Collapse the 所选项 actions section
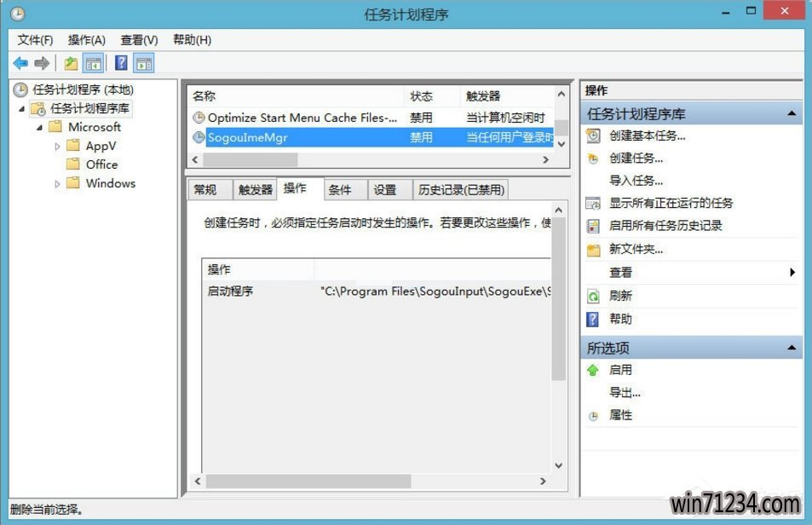 tap(792, 348)
